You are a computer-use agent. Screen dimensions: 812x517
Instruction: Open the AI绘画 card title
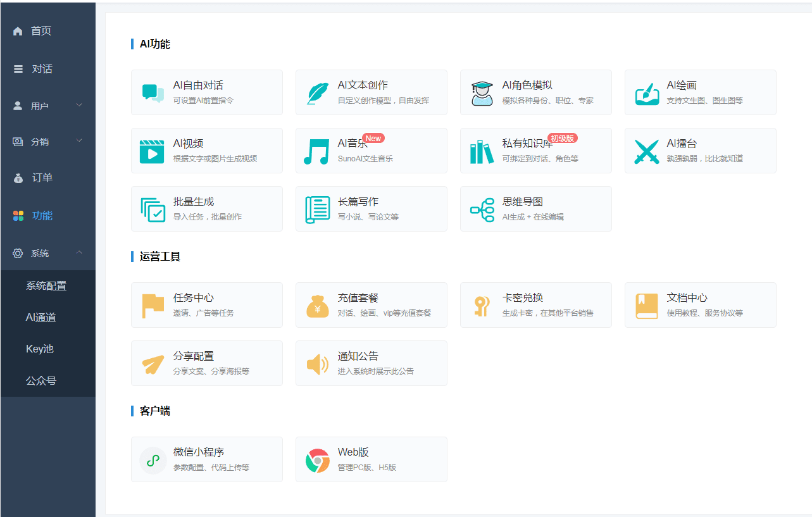[x=682, y=85]
